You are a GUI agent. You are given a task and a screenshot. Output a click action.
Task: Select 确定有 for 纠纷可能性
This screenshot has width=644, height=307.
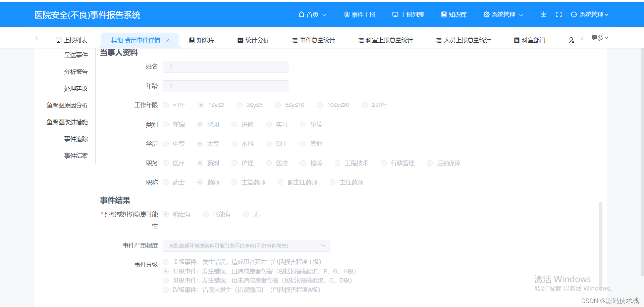[166, 214]
